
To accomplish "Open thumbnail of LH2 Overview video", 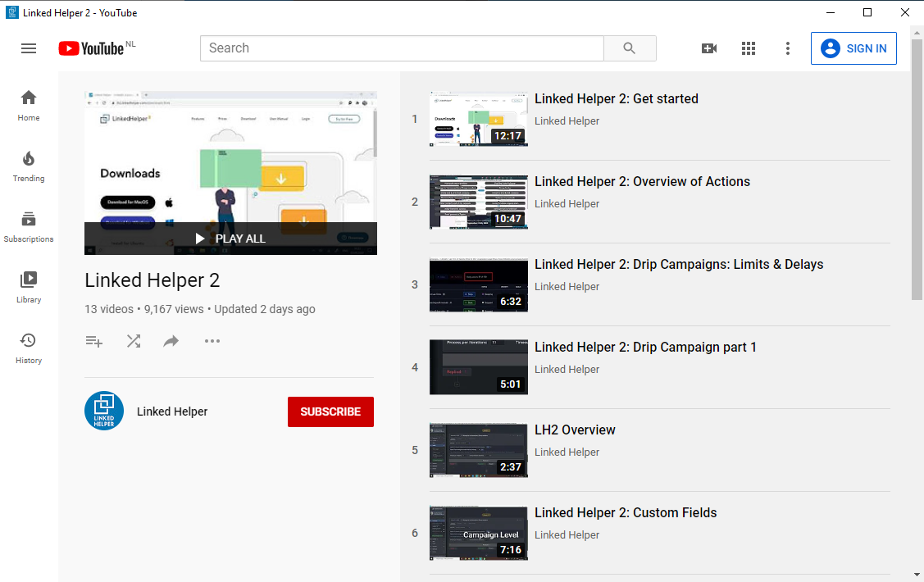I will pos(479,450).
